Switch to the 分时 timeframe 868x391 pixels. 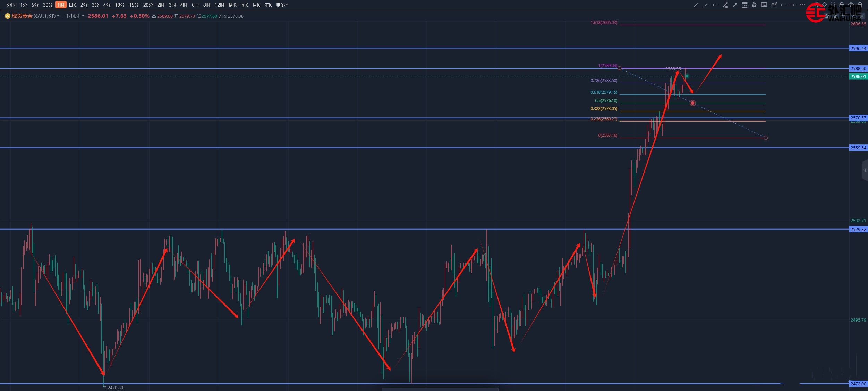11,5
